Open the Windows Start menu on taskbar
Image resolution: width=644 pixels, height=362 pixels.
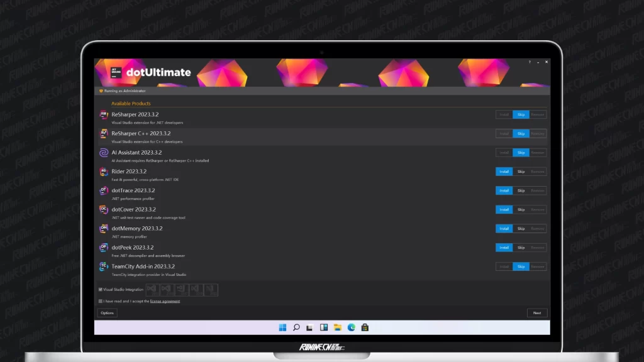tap(282, 327)
